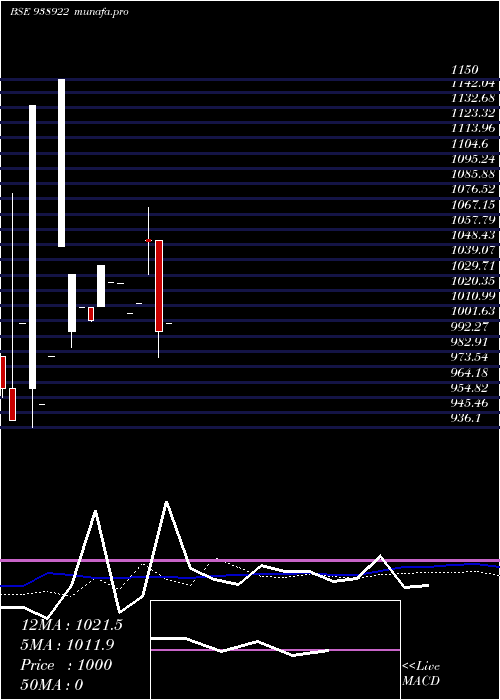The height and width of the screenshot is (700, 500).
Task: Click the 982.91 price axis label
Action: point(469,342)
